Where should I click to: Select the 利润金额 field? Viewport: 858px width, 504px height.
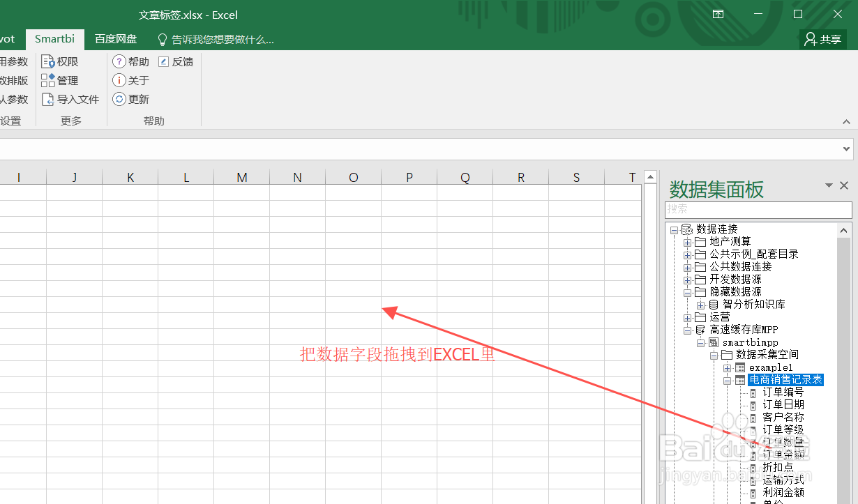click(x=783, y=492)
